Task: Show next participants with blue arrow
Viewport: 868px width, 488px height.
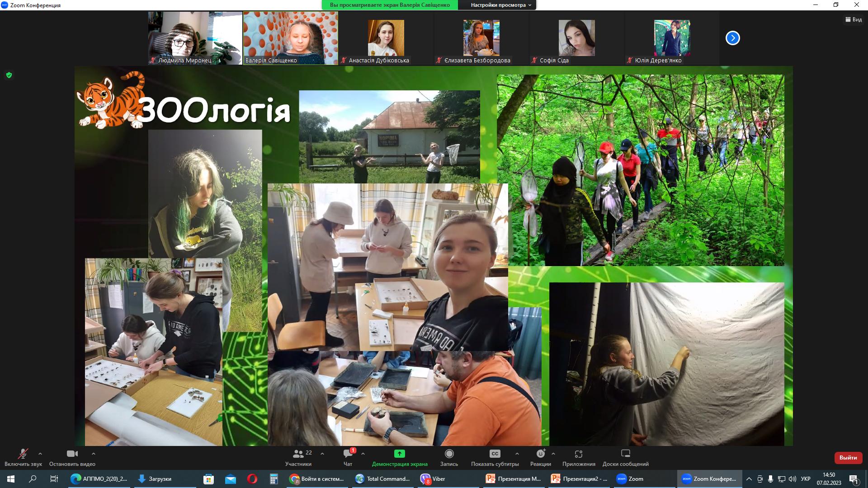Action: [732, 38]
